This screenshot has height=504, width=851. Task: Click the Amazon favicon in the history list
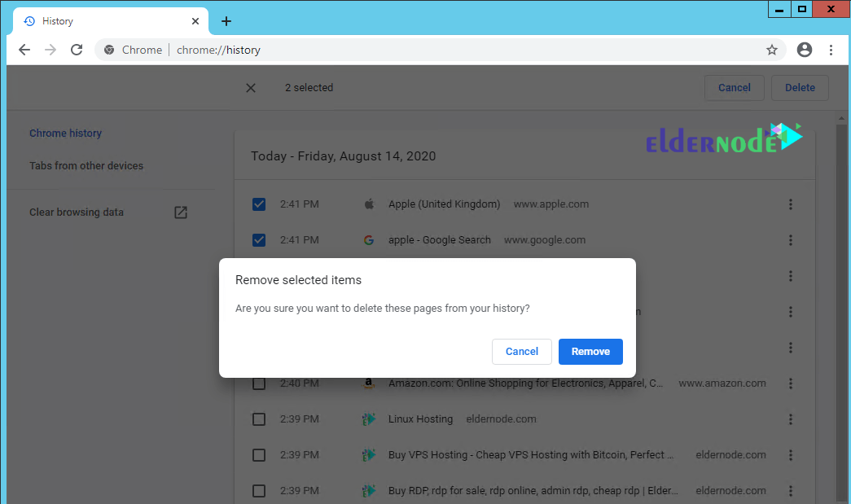[369, 383]
